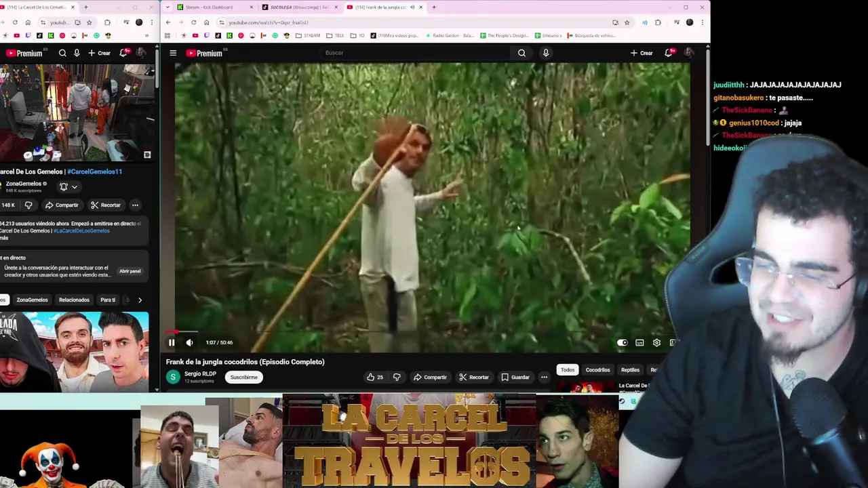Show hidden bookmarks in the left browser
This screenshot has height=488, width=868.
tap(147, 35)
